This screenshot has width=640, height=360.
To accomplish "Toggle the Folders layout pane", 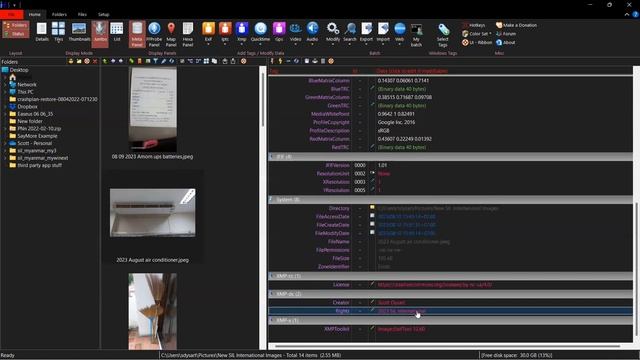I will 16,25.
